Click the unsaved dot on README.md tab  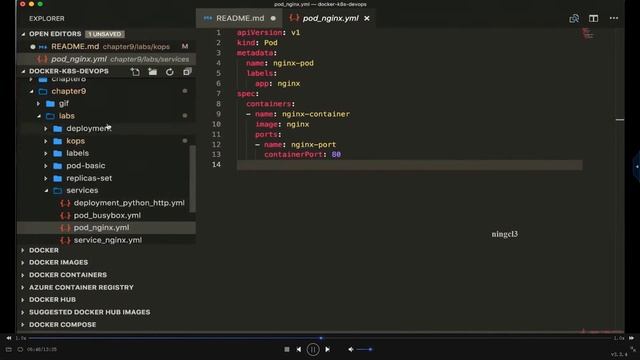click(273, 18)
